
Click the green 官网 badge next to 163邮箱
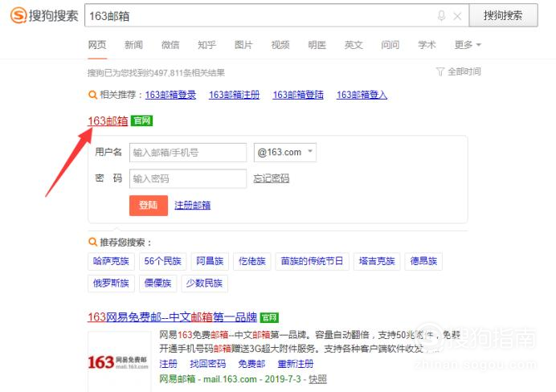pyautogui.click(x=141, y=120)
